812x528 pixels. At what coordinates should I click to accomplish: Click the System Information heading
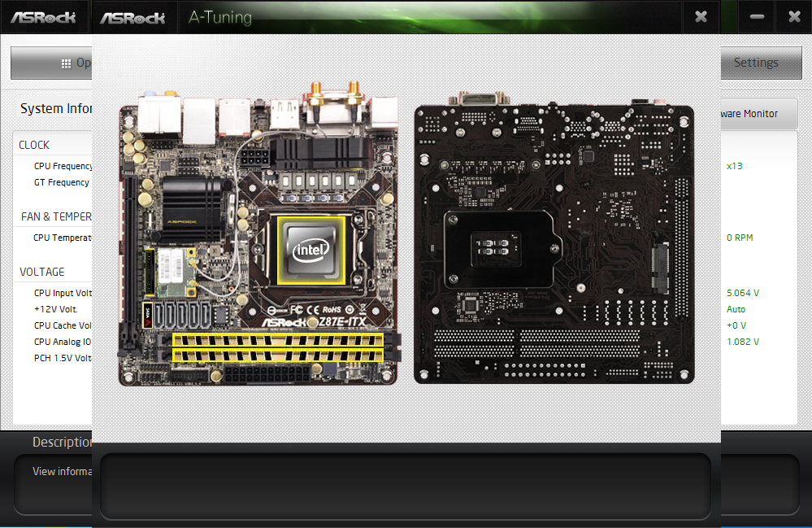[x=56, y=108]
